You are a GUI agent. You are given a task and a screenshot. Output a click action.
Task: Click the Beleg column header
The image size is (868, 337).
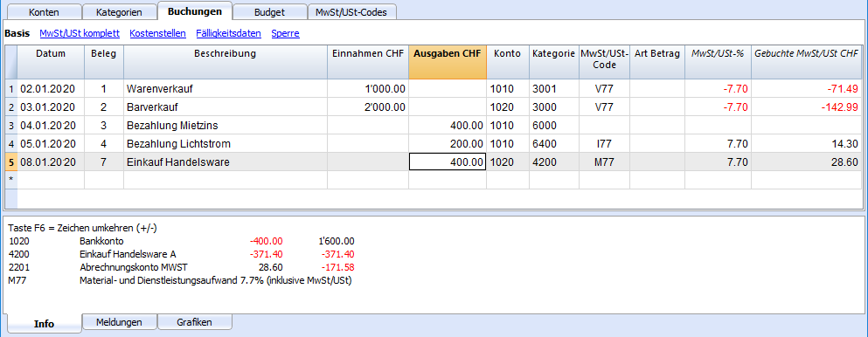[103, 62]
